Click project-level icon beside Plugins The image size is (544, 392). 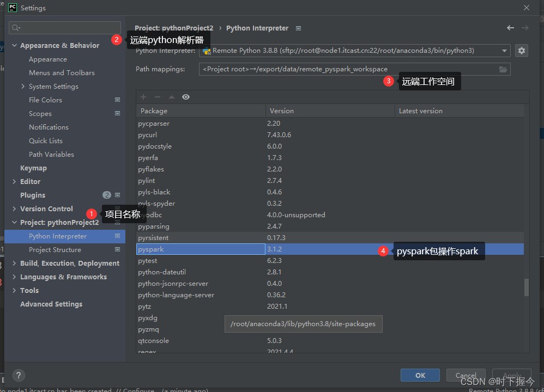[x=117, y=195]
